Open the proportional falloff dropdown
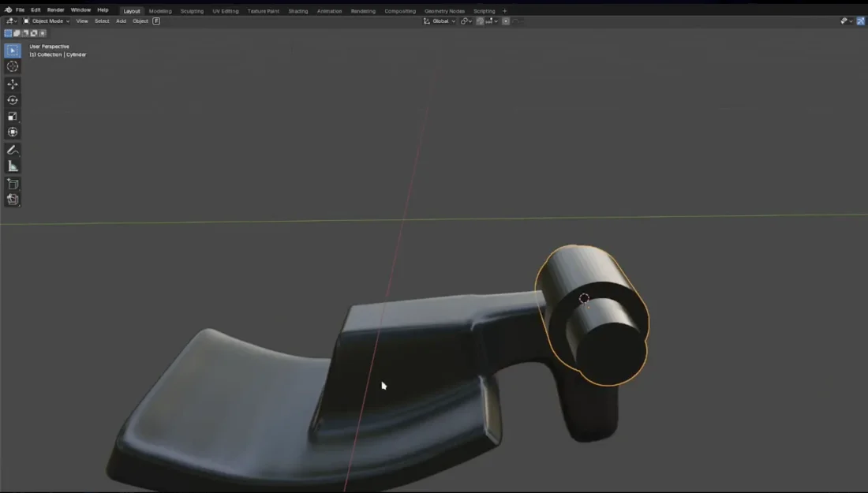This screenshot has width=868, height=493. click(517, 21)
